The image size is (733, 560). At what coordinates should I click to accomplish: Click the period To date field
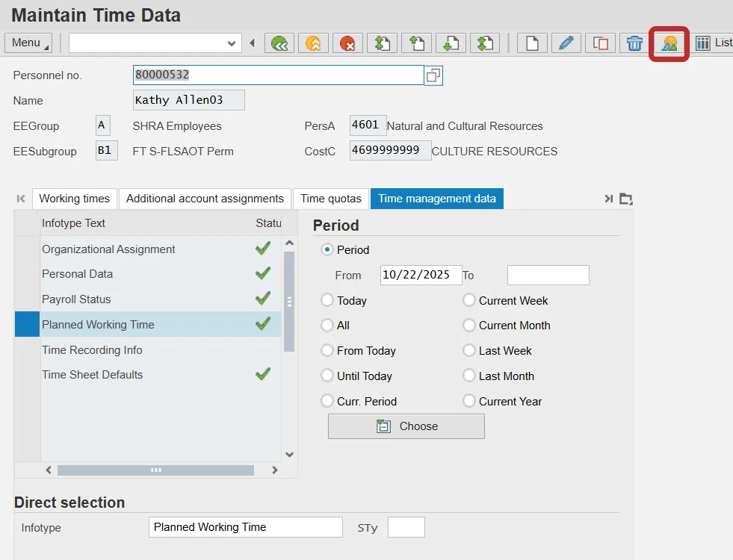(x=548, y=275)
